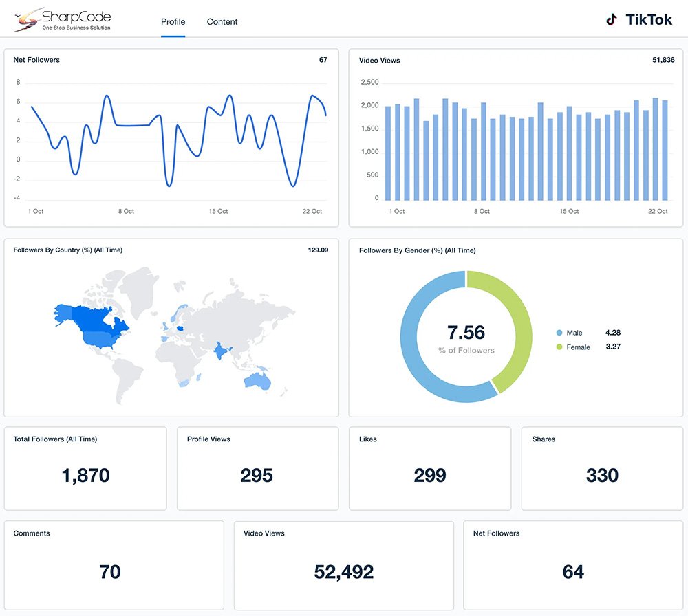Click the Followers By Gender heading
This screenshot has width=688, height=616.
(x=417, y=250)
